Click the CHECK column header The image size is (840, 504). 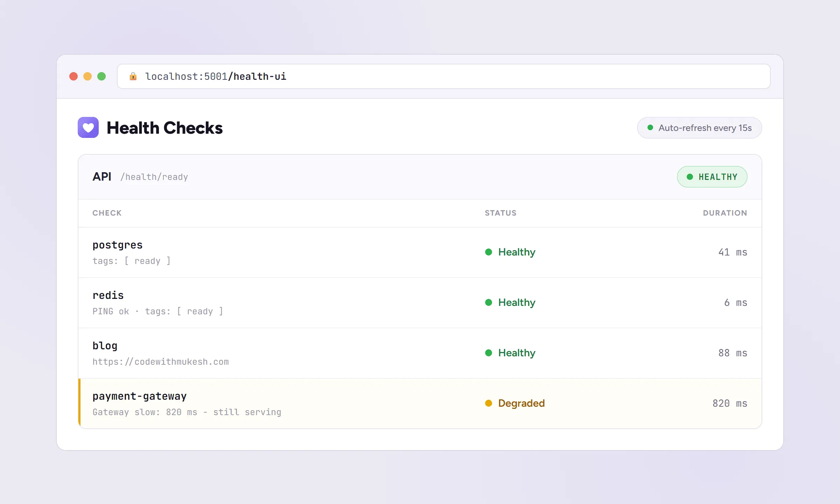point(107,213)
